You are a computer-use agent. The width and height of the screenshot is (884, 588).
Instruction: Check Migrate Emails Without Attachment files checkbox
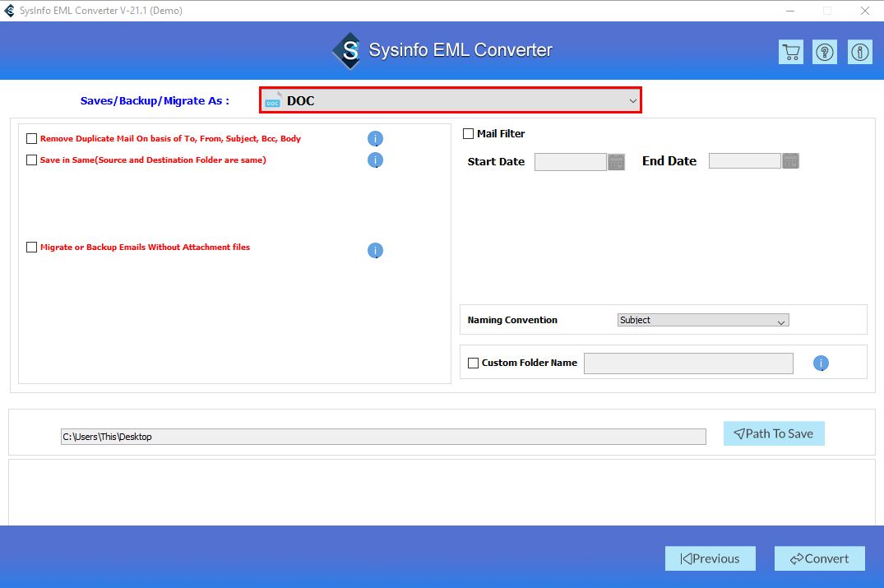click(32, 247)
